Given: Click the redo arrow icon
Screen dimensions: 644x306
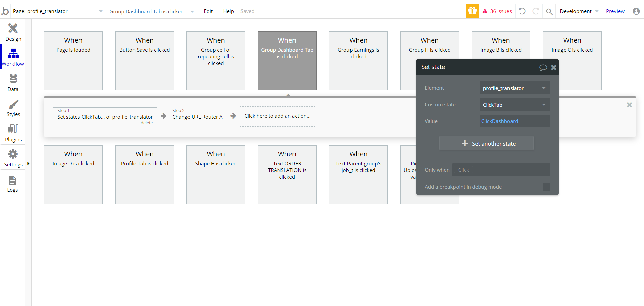Looking at the screenshot, I should point(536,11).
